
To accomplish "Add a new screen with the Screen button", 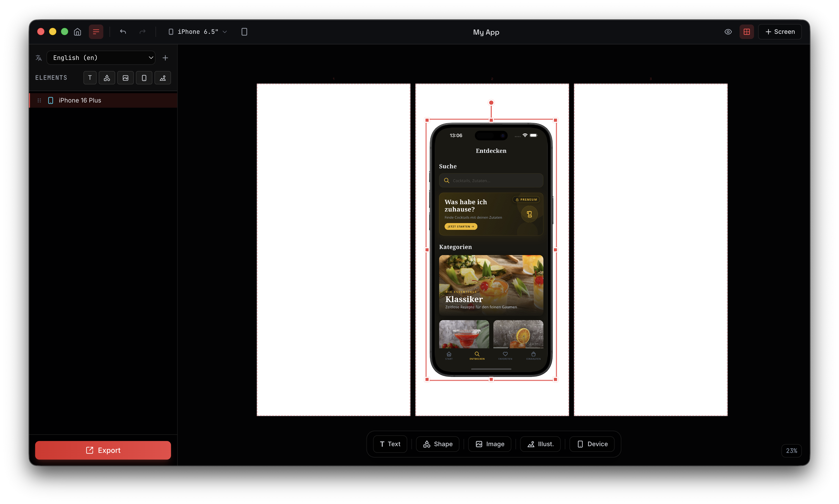I will tap(780, 31).
